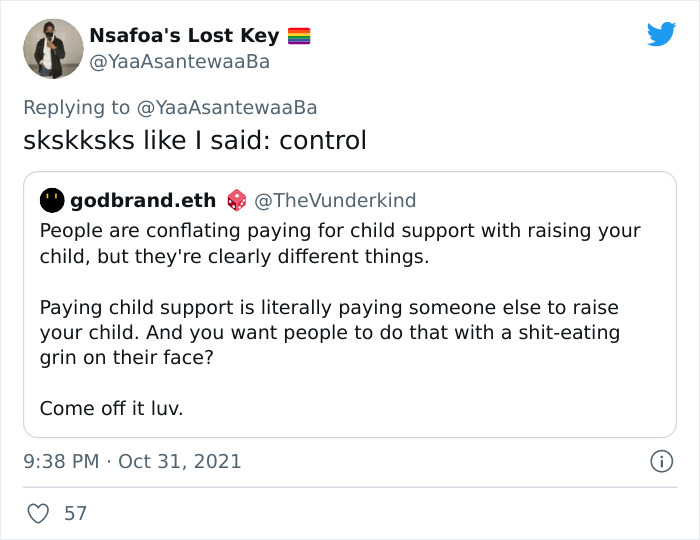View the 57 likes count
The image size is (700, 540).
pyautogui.click(x=75, y=513)
